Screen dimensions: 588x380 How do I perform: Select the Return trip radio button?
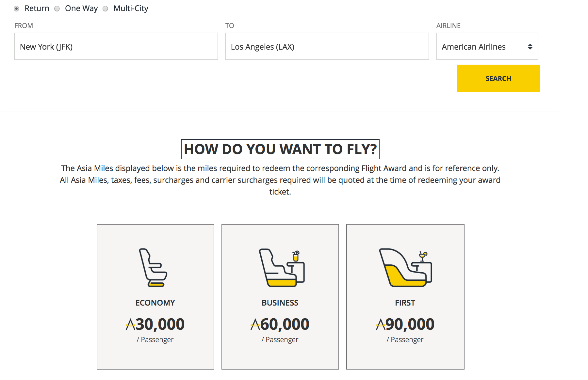click(17, 9)
